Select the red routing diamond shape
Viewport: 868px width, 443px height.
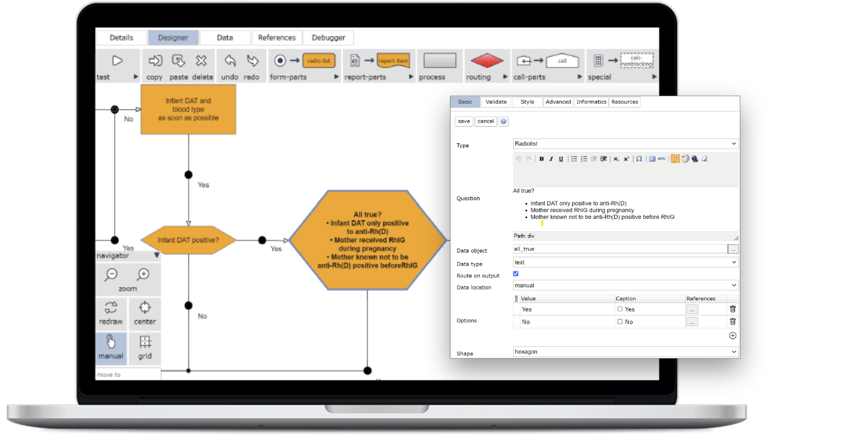pos(487,61)
